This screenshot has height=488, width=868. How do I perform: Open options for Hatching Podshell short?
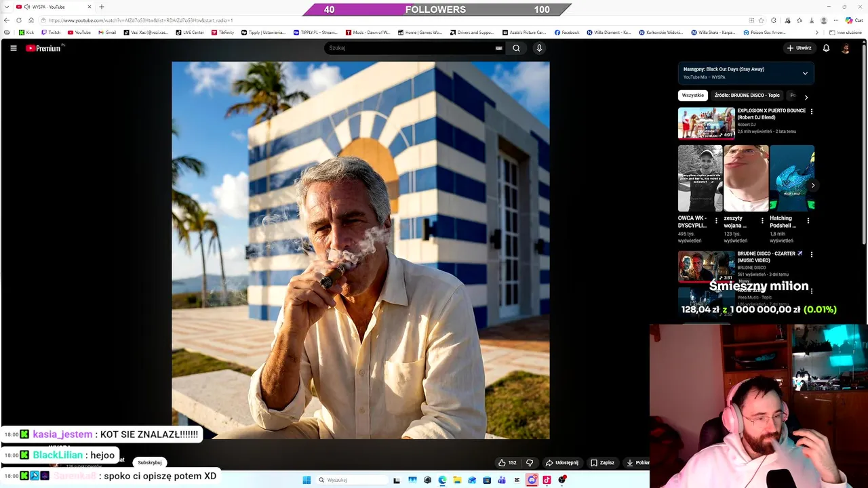point(808,220)
